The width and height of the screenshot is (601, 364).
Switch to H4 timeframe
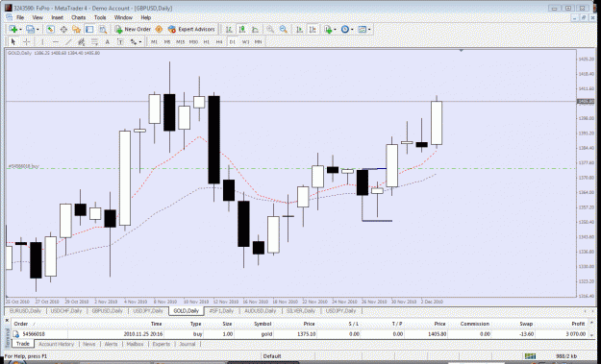pyautogui.click(x=219, y=42)
